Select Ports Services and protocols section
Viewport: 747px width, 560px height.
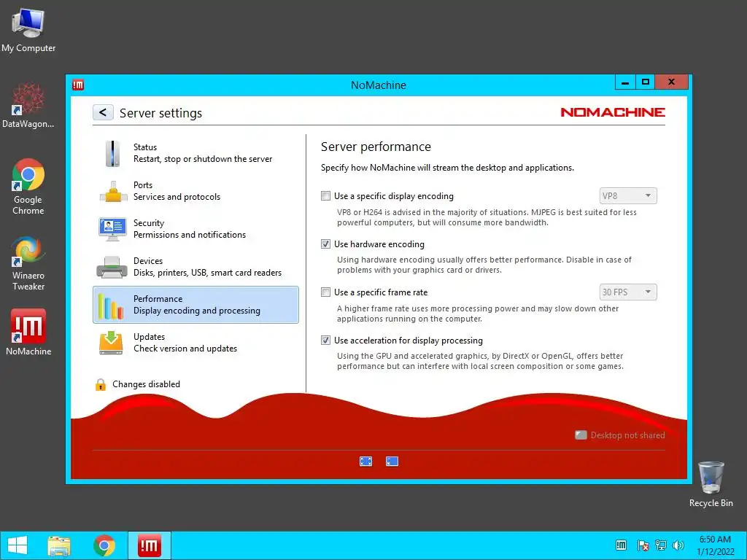coord(196,191)
